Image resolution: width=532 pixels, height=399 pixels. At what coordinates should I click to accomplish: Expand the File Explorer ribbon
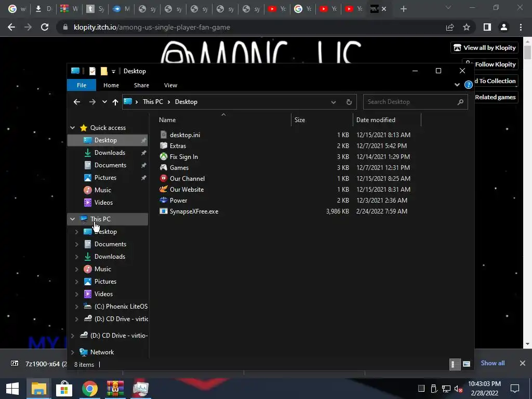coord(457,85)
